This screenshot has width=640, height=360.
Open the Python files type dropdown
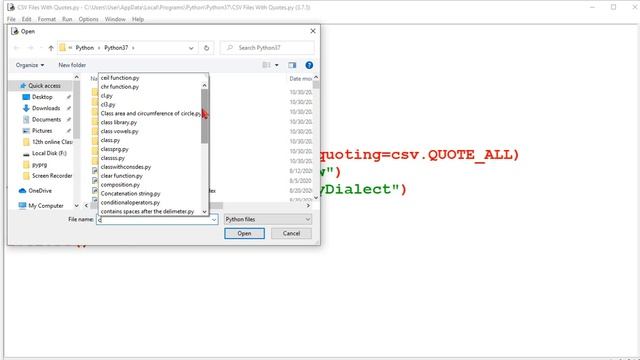coord(268,220)
